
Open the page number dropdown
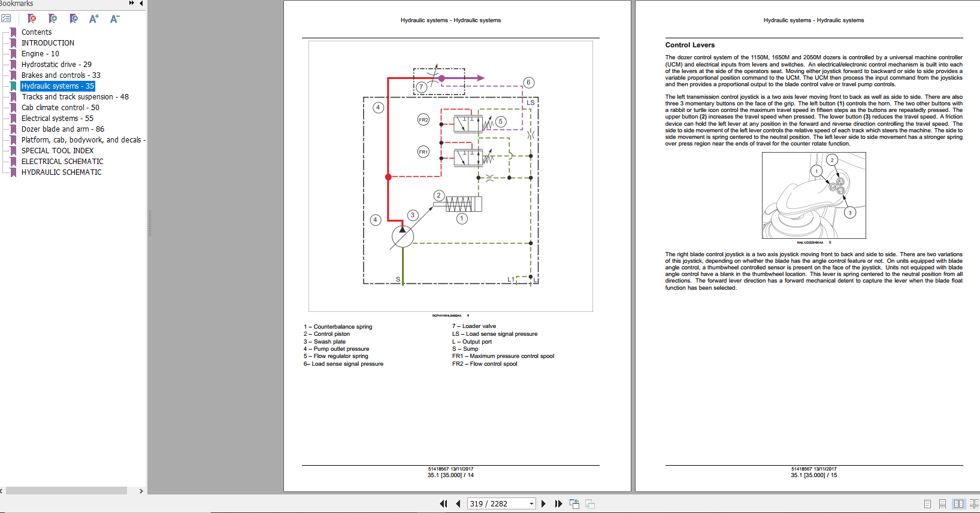tap(531, 504)
